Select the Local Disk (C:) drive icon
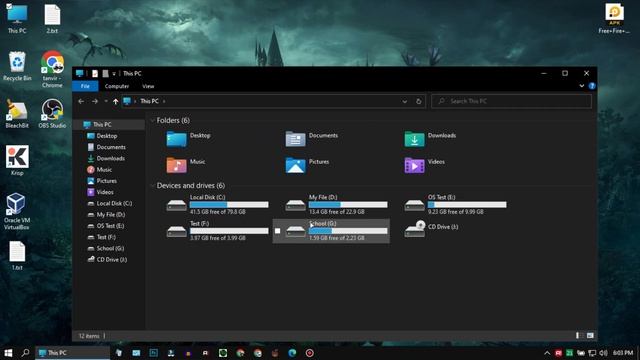The height and width of the screenshot is (360, 640). tap(176, 205)
